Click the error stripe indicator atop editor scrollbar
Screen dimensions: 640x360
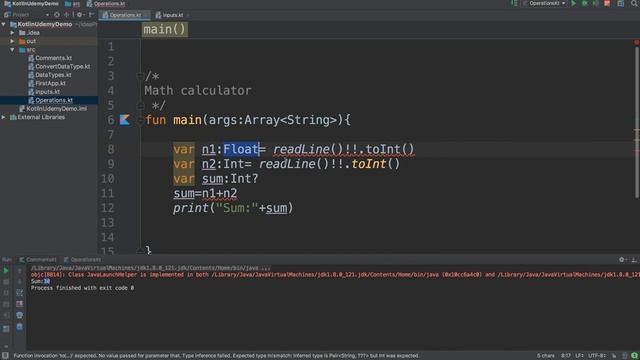click(636, 42)
